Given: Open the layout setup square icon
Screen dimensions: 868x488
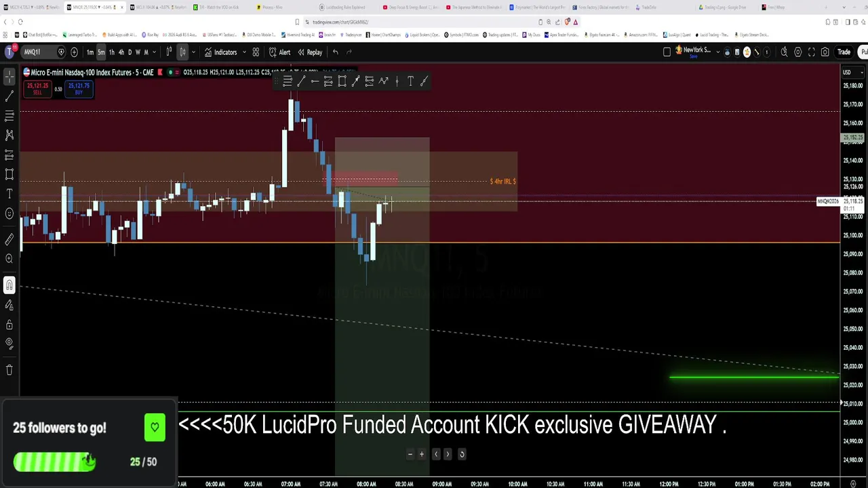Looking at the screenshot, I should click(x=667, y=52).
